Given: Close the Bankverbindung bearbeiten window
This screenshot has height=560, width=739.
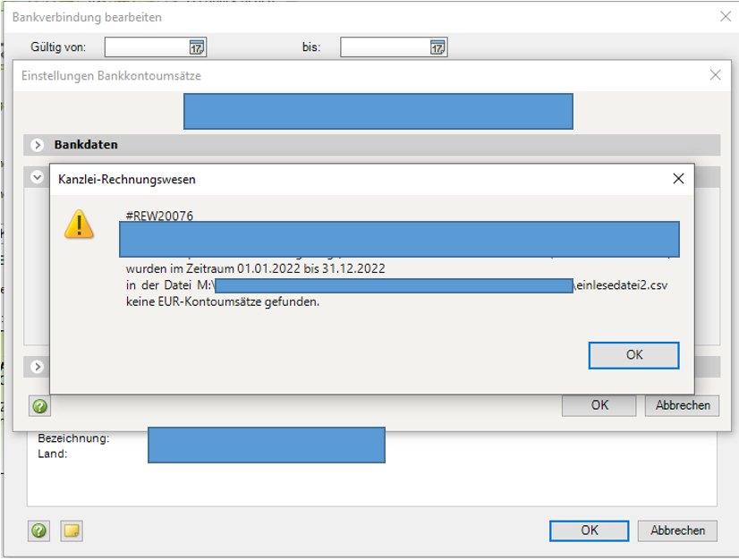Looking at the screenshot, I should 726,16.
